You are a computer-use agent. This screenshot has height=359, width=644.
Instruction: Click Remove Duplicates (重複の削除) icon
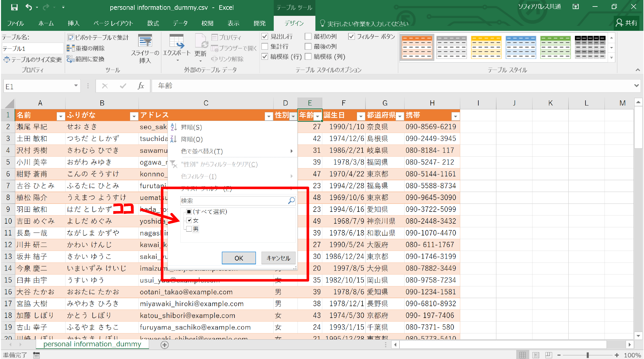point(71,48)
